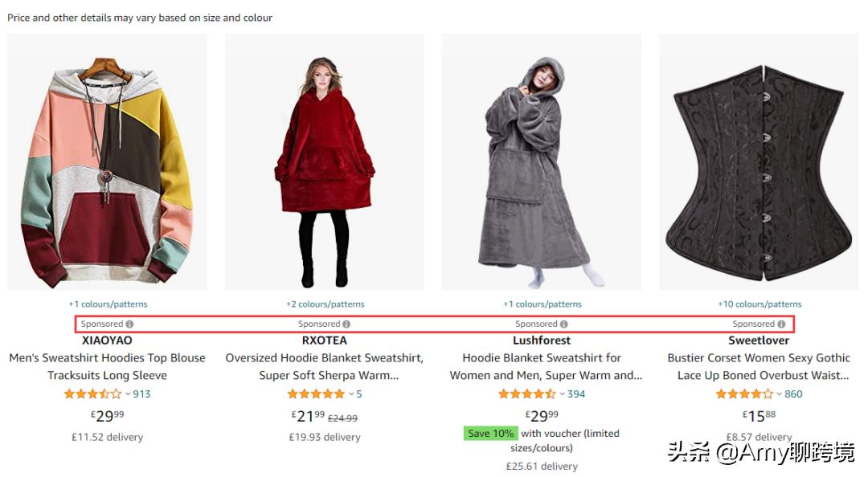The height and width of the screenshot is (477, 868).
Task: Click the star rating of XIAOYAO hoodie
Action: click(92, 394)
